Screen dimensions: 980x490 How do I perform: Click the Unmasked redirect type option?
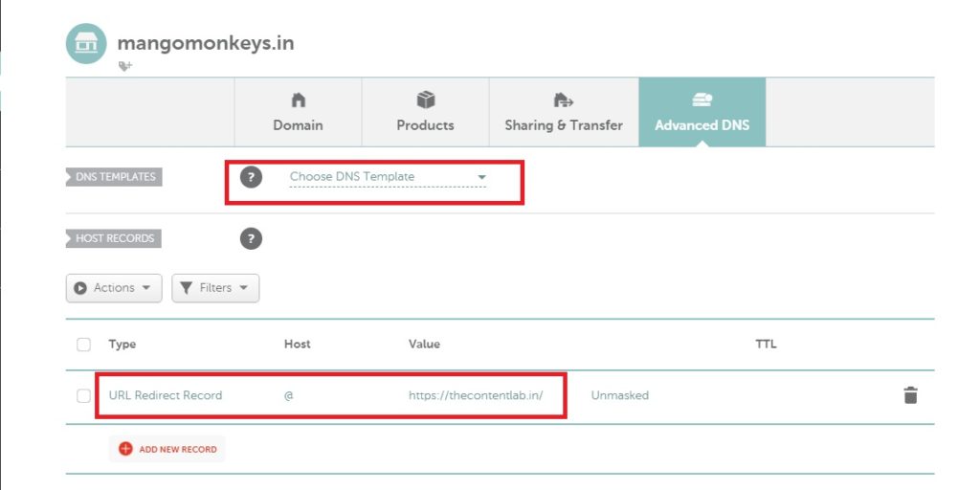[x=620, y=395]
